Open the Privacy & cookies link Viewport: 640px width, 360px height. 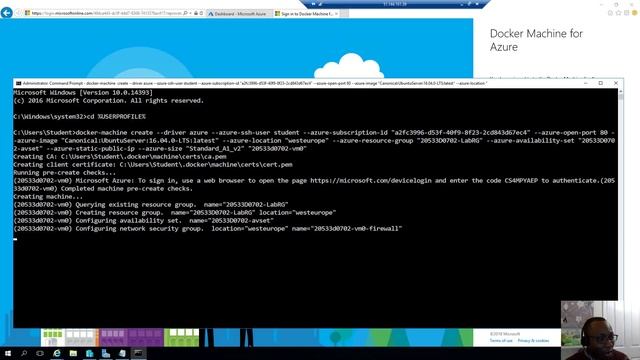pyautogui.click(x=533, y=340)
